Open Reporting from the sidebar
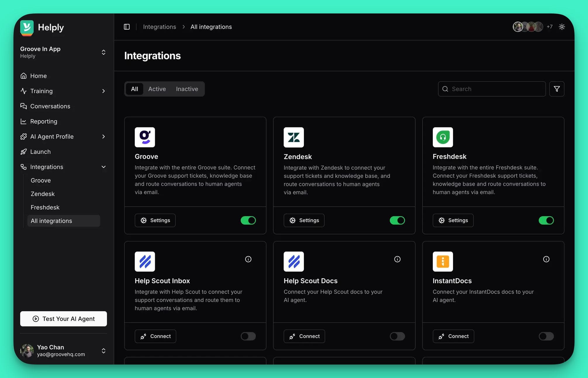This screenshot has width=588, height=378. tap(44, 121)
